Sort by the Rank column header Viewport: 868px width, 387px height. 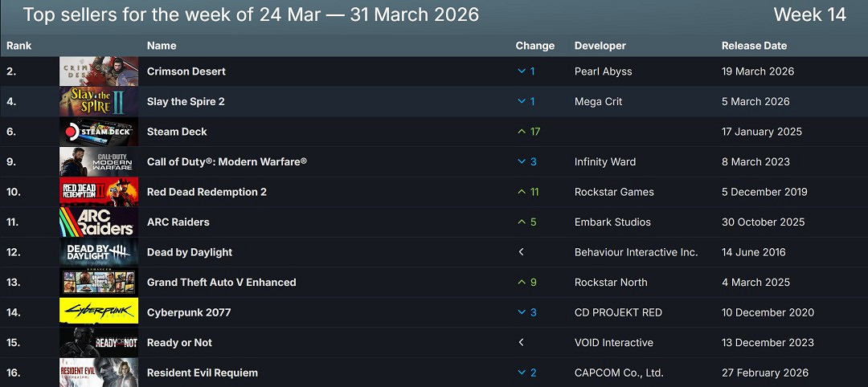pyautogui.click(x=19, y=46)
